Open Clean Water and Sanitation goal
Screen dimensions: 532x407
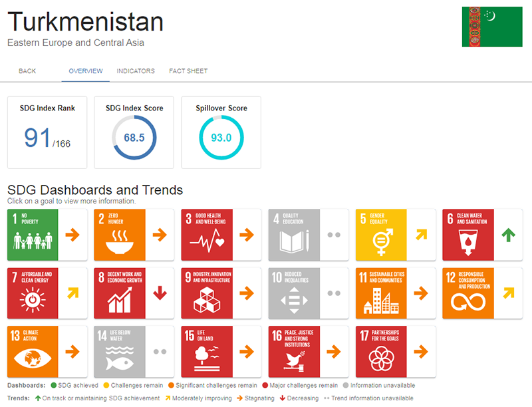[468, 235]
